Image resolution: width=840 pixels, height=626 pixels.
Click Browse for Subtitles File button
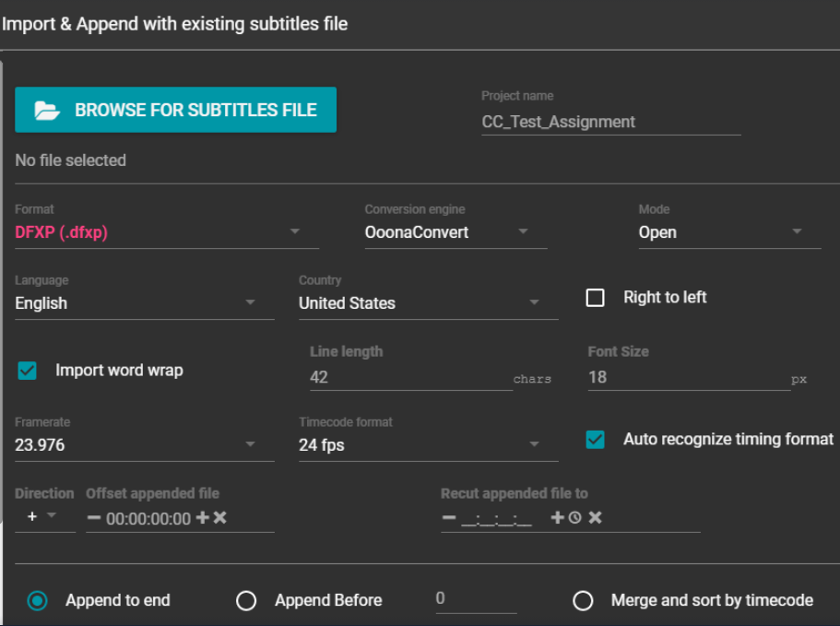175,110
